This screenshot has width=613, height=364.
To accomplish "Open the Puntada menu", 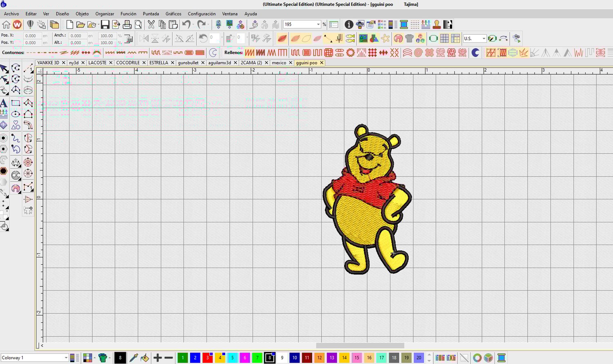I will (151, 14).
